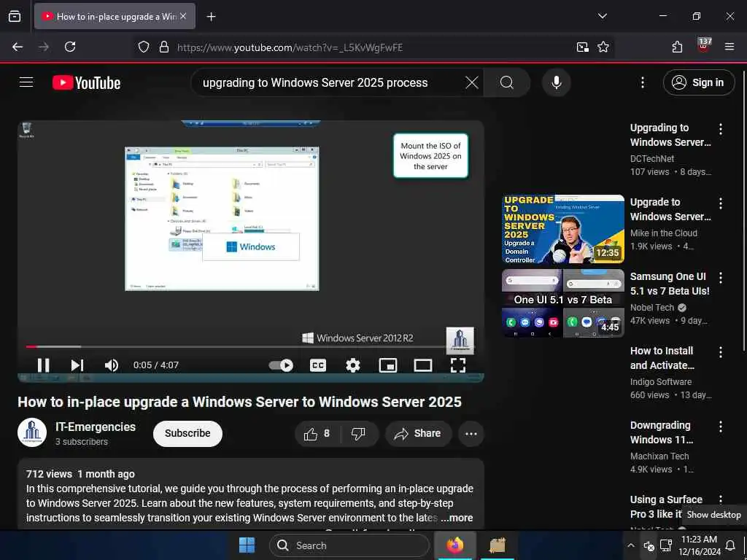Open One UI 5.1 vs 7 Beta thumbnail

click(x=562, y=303)
